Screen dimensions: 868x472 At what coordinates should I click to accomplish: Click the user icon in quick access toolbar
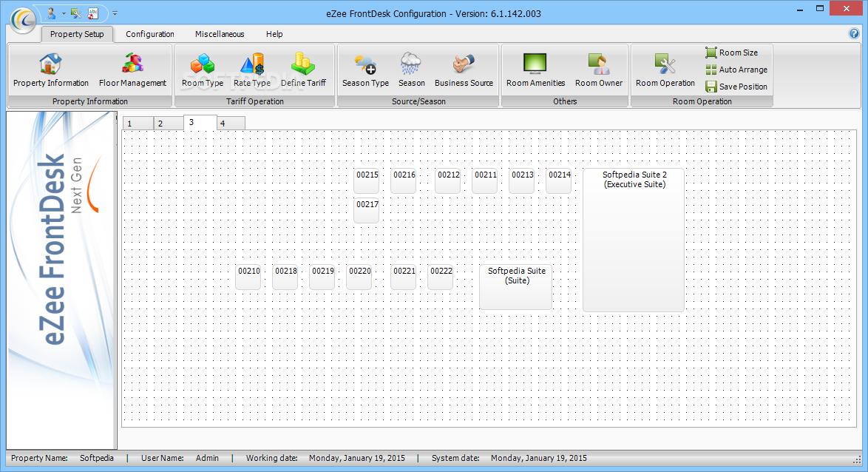click(51, 13)
